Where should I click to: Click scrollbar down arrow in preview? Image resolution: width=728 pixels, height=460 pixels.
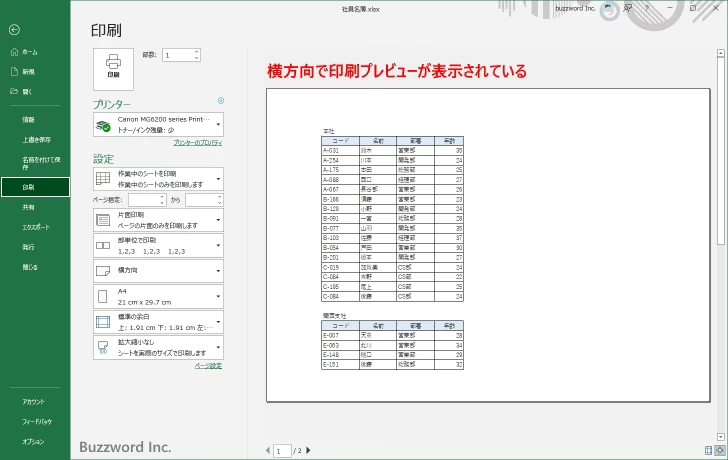tap(721, 437)
